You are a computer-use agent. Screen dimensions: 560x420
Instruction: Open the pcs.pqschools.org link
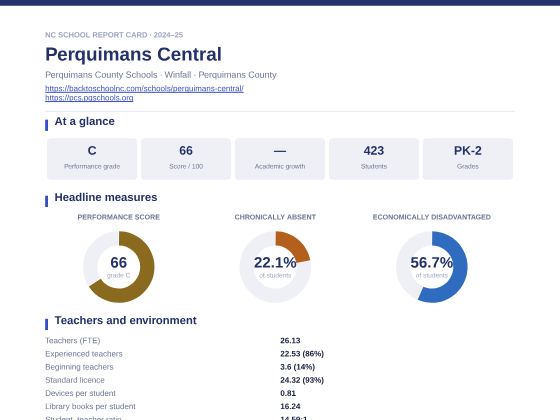pyautogui.click(x=89, y=98)
